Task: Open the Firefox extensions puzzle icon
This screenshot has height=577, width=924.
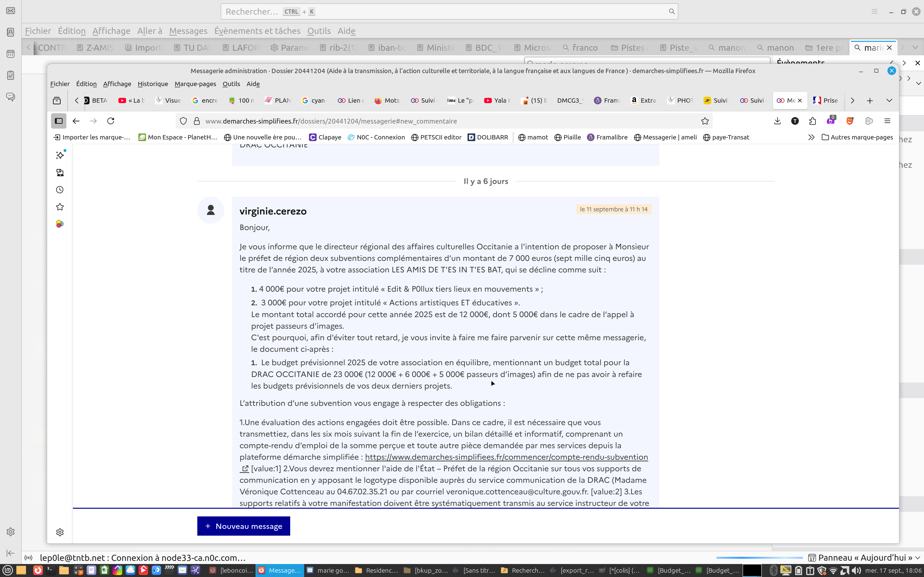Action: (x=813, y=121)
